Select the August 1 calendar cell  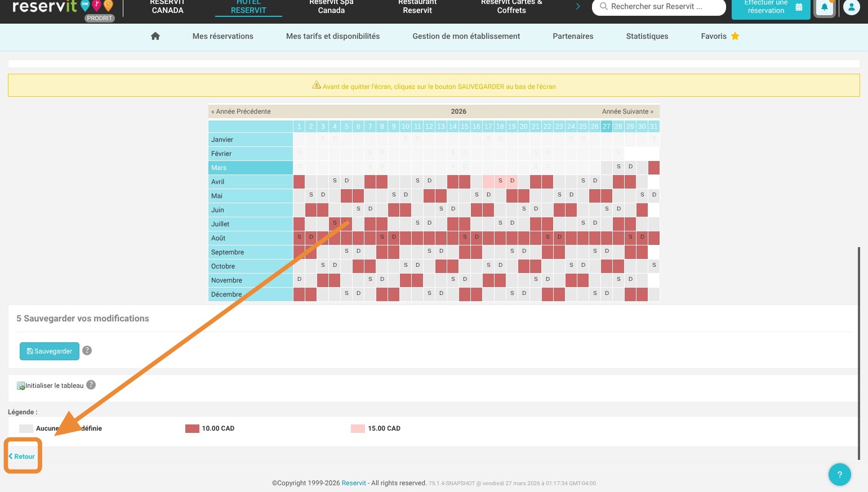click(299, 238)
